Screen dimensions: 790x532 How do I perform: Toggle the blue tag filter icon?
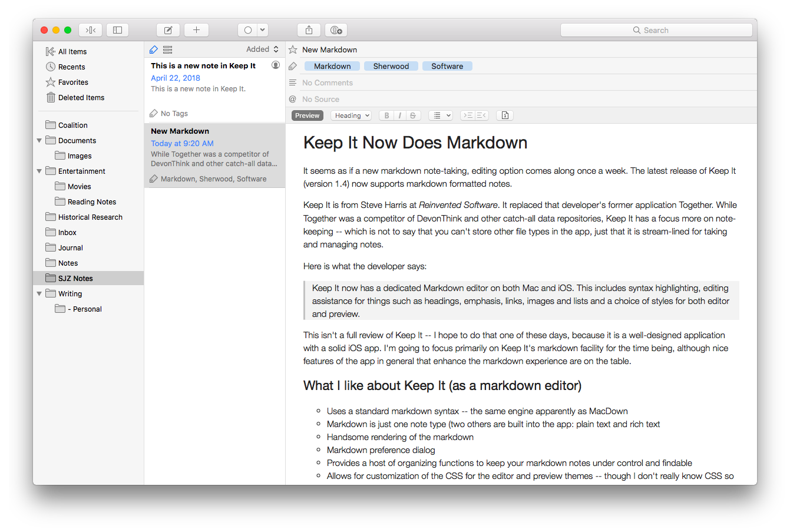coord(154,49)
